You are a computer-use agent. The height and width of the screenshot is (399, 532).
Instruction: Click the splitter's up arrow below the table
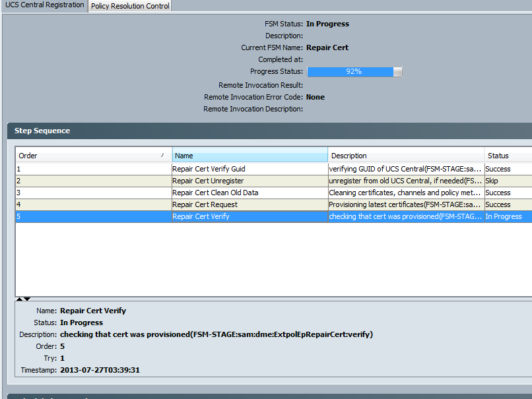(20, 299)
